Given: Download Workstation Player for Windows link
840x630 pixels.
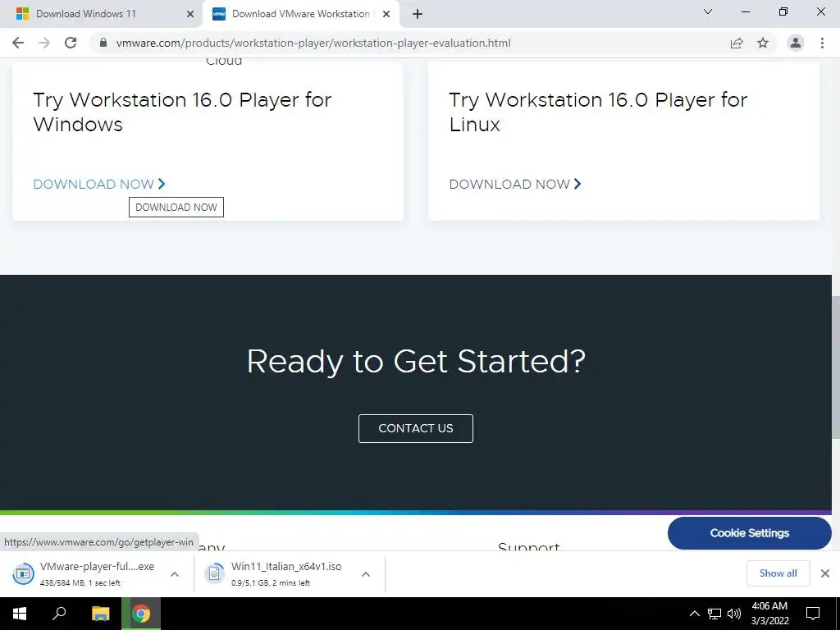Looking at the screenshot, I should pyautogui.click(x=99, y=185).
